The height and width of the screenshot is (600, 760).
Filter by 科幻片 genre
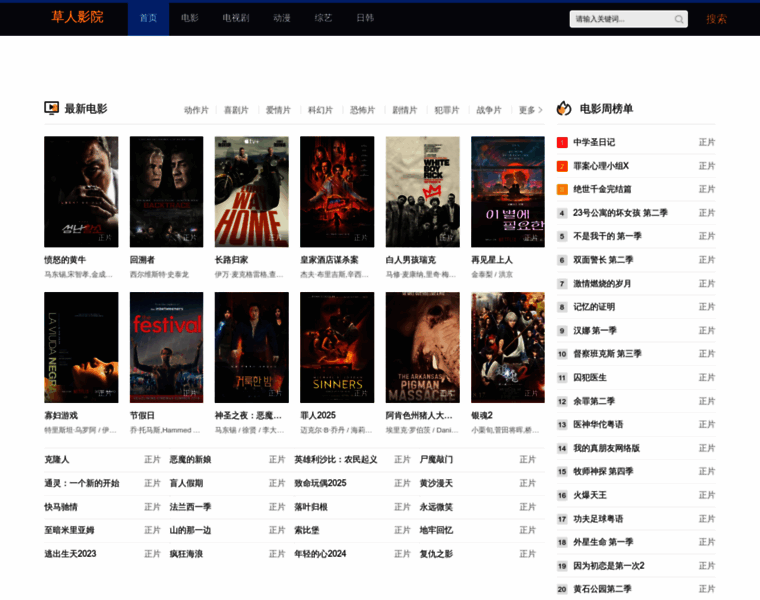(x=320, y=110)
